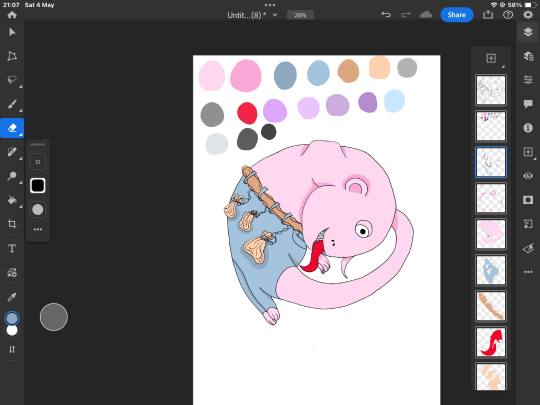
Task: Select the Eraser tool
Action: [x=12, y=128]
